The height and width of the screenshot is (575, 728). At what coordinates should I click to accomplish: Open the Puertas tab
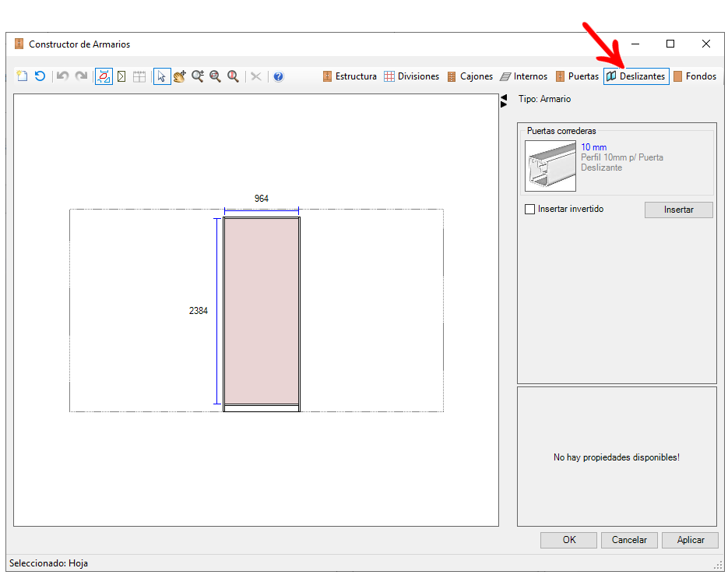tap(577, 76)
